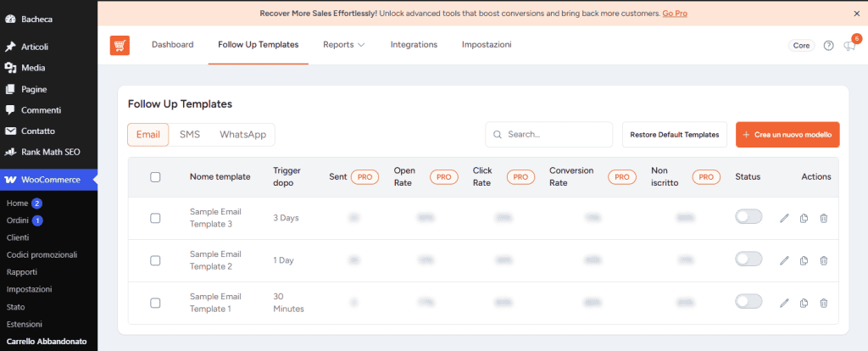The width and height of the screenshot is (868, 351).
Task: Click the Contatto envelope icon
Action: (x=10, y=131)
